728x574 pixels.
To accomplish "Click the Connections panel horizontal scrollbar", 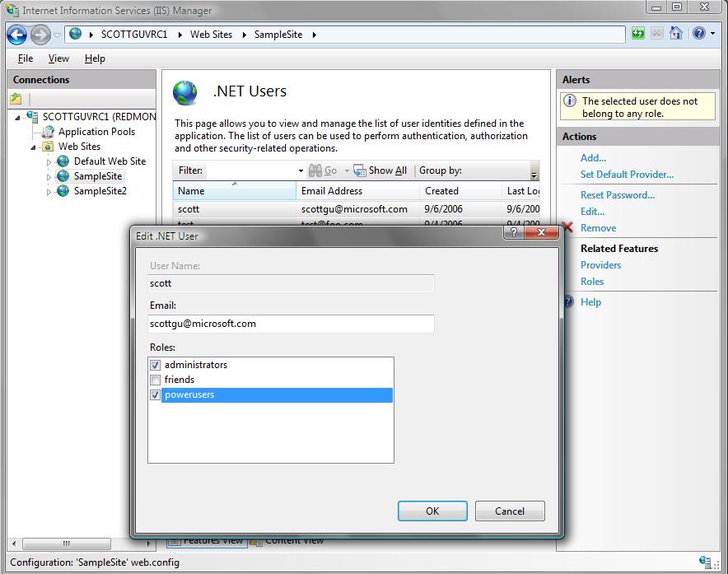I will (82, 544).
